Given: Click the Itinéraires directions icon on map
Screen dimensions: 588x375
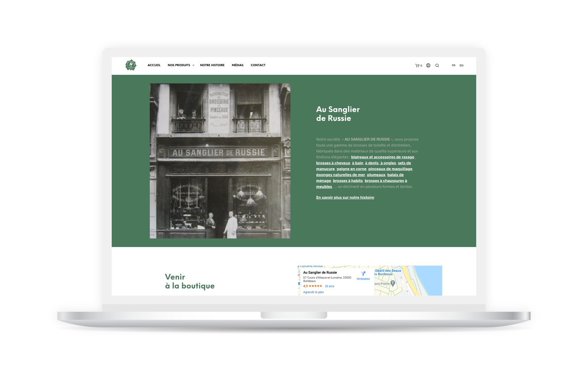Looking at the screenshot, I should pos(363,274).
